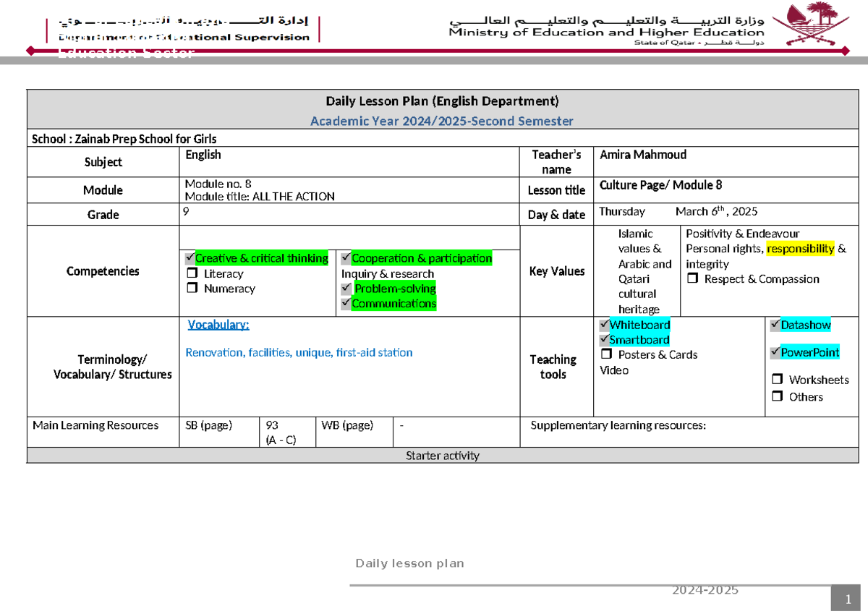The image size is (868, 614).
Task: Click the Qatar Ministry of Education emblem
Action: click(810, 25)
